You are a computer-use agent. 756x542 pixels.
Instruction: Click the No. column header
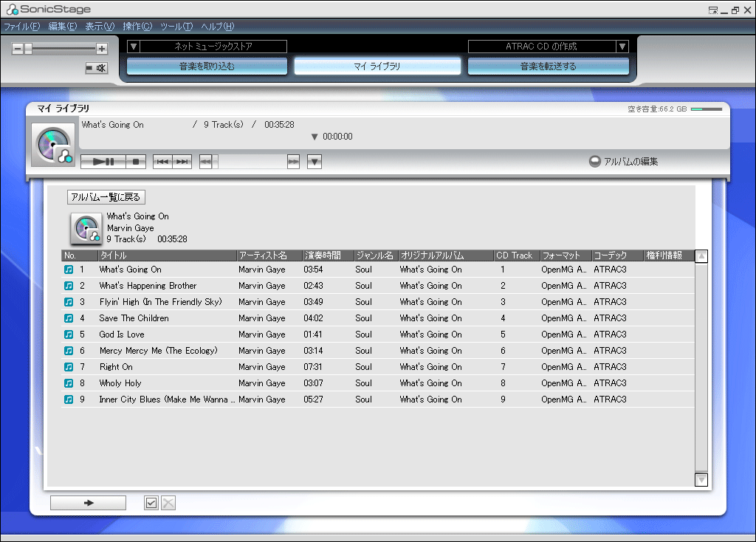pyautogui.click(x=80, y=255)
